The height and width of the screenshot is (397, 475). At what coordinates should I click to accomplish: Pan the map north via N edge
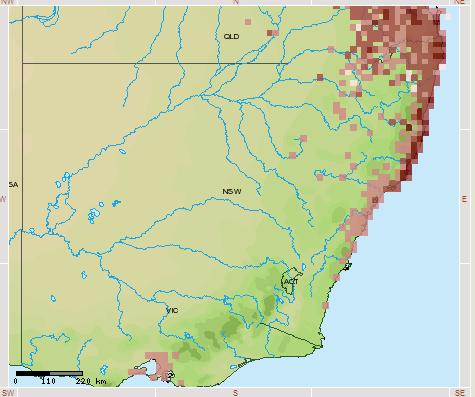pyautogui.click(x=236, y=2)
